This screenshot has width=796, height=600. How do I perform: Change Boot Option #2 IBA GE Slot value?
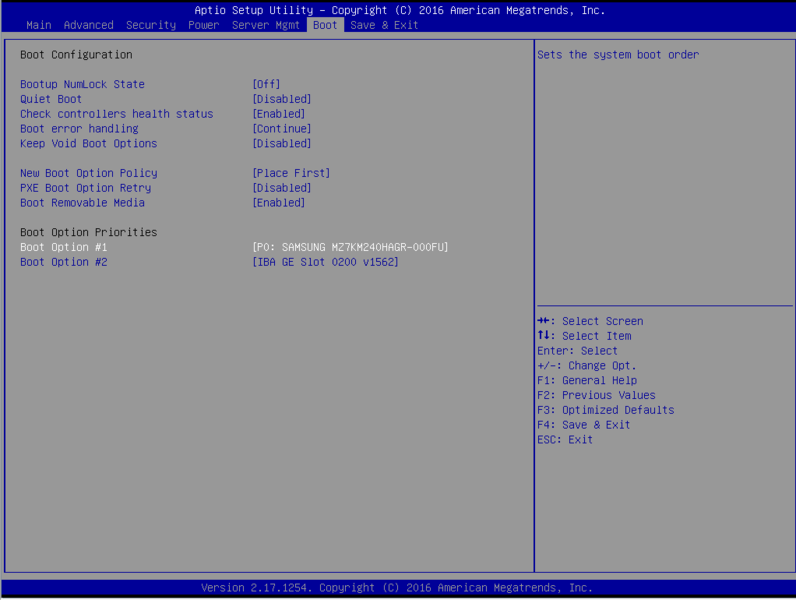click(325, 262)
